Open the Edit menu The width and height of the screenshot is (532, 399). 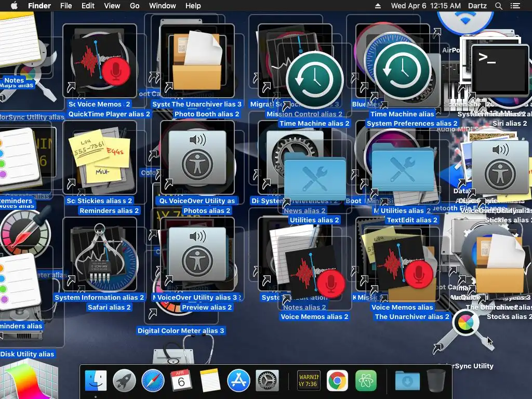click(x=88, y=6)
